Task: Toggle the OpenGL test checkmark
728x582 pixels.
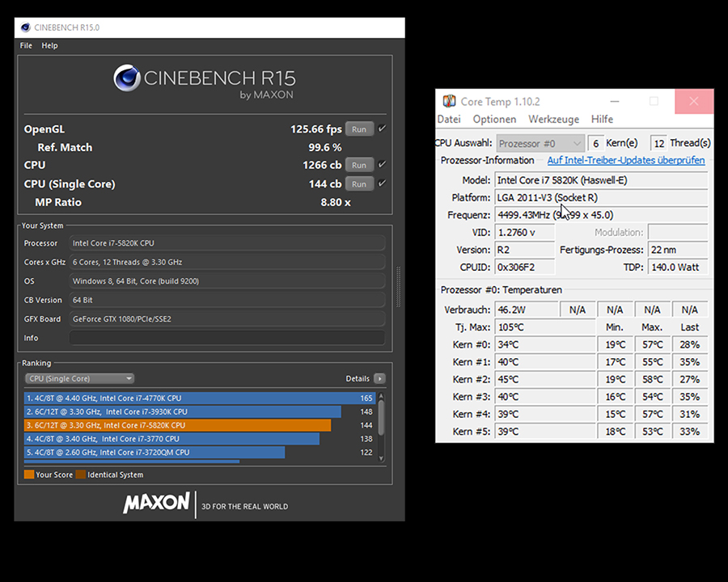Action: [382, 129]
